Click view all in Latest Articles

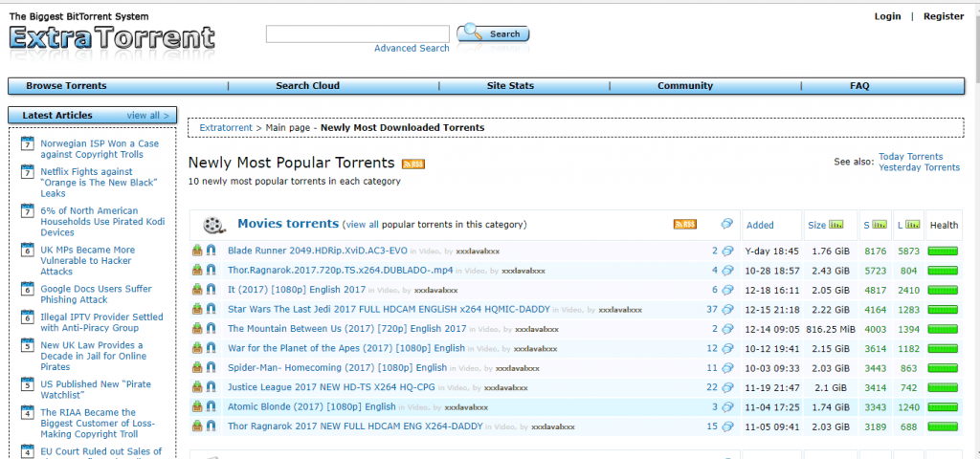pyautogui.click(x=148, y=116)
